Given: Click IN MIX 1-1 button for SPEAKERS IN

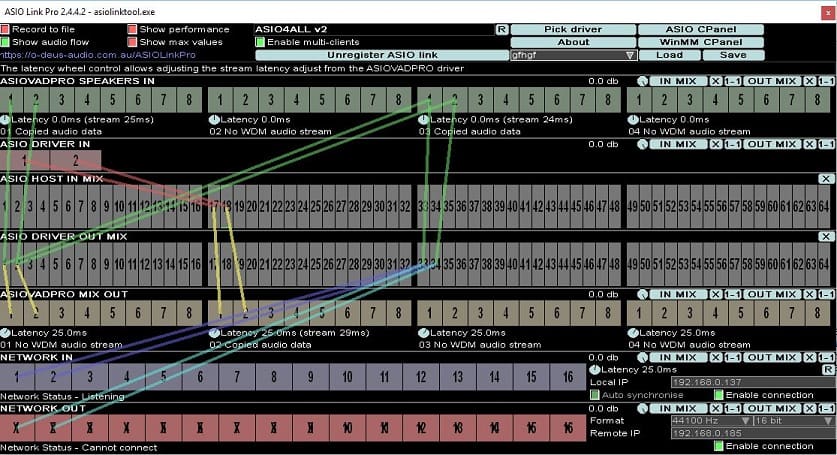Looking at the screenshot, I should [x=733, y=81].
